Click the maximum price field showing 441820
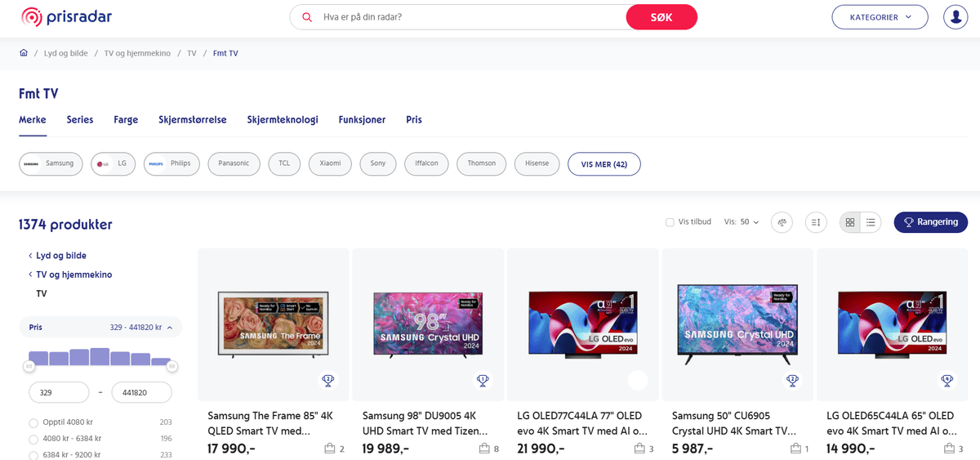Screen dimensions: 980x460 pos(141,393)
